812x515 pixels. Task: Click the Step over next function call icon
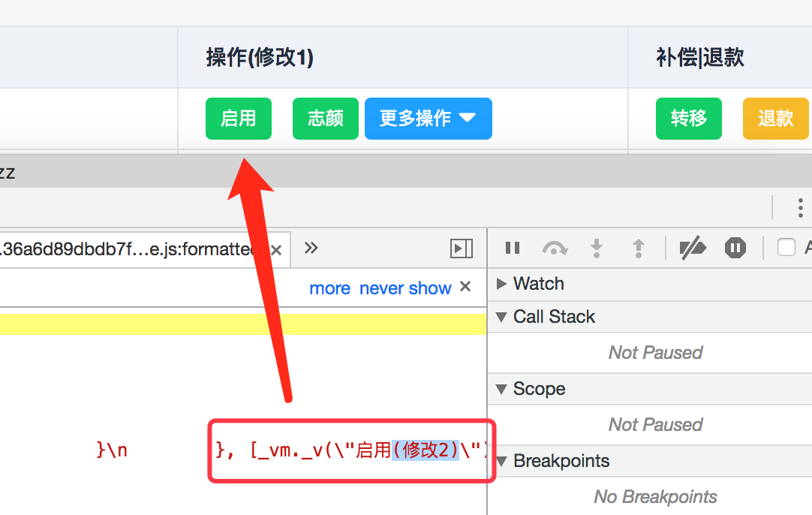[554, 246]
